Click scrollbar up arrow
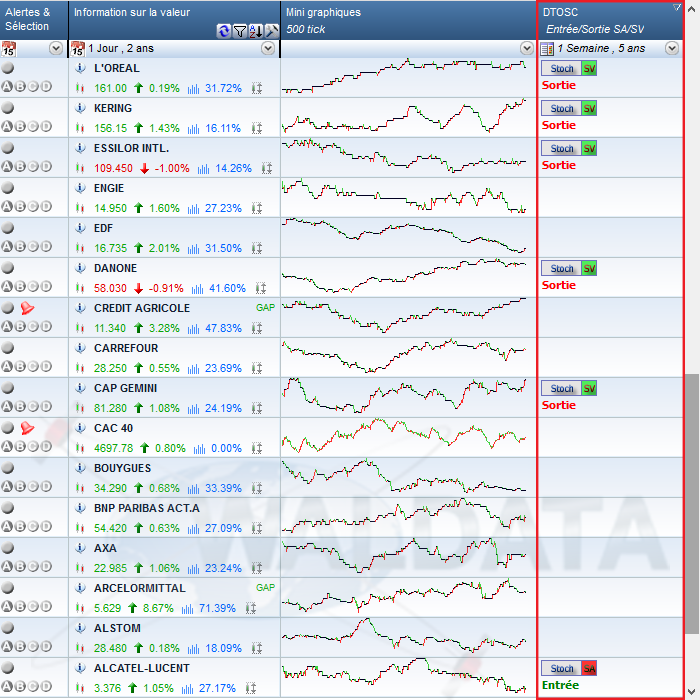 692,9
